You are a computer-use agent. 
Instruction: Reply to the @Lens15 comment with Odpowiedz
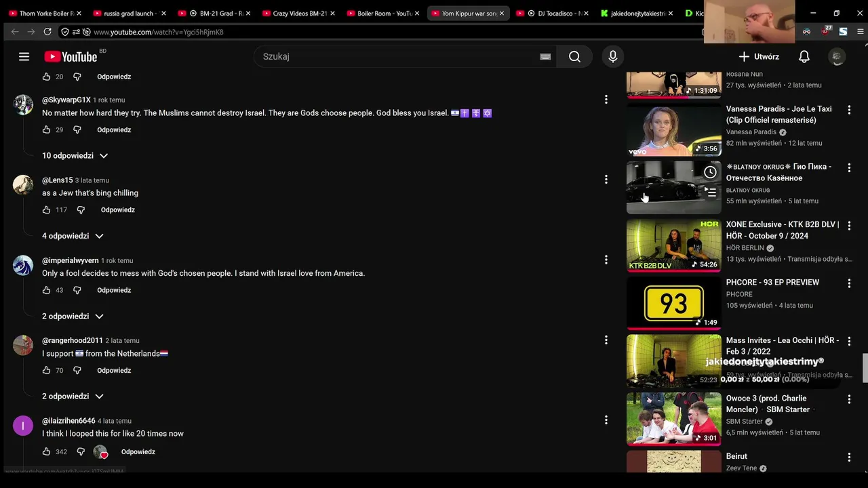click(x=118, y=210)
